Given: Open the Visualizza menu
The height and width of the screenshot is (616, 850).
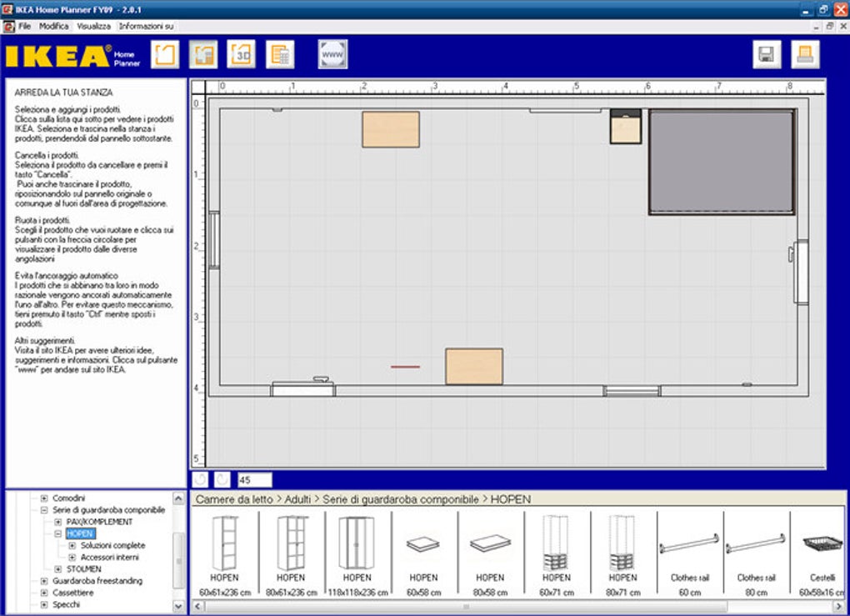Looking at the screenshot, I should point(93,26).
